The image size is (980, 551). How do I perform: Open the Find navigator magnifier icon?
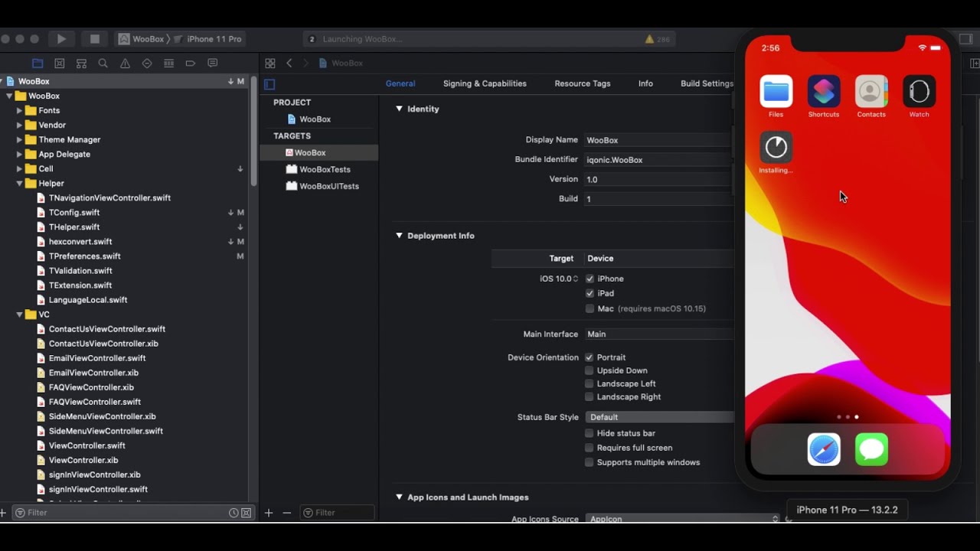click(103, 64)
